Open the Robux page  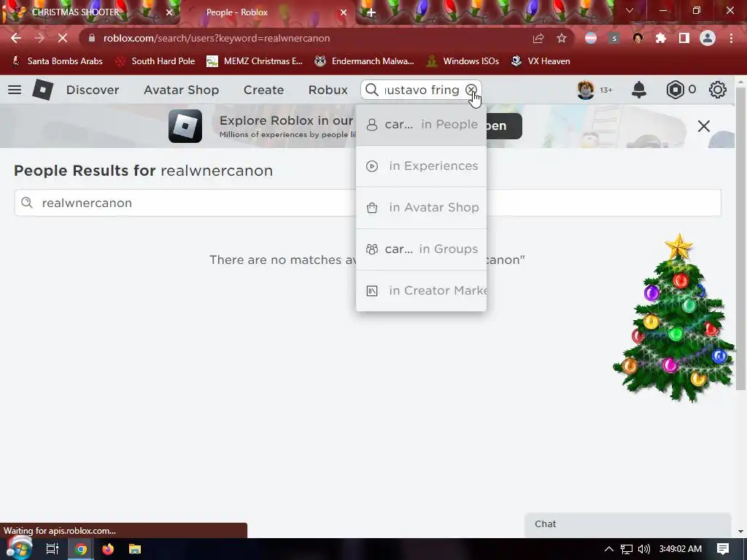(x=328, y=90)
